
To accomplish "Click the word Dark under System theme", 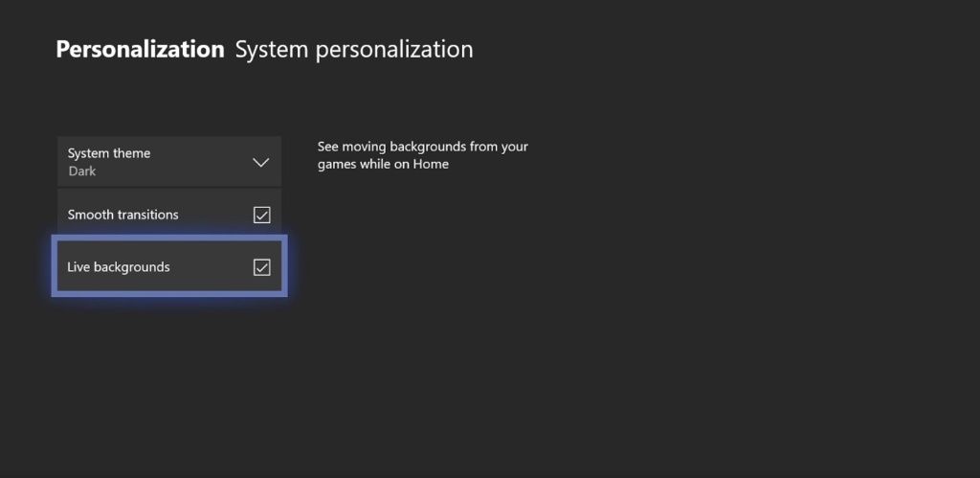I will click(82, 171).
